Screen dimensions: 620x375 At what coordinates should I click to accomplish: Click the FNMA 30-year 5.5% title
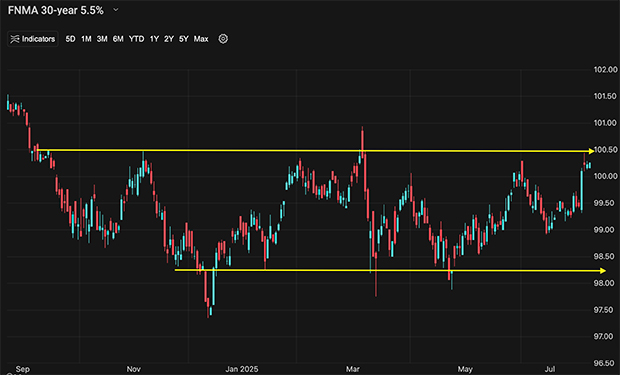[56, 10]
